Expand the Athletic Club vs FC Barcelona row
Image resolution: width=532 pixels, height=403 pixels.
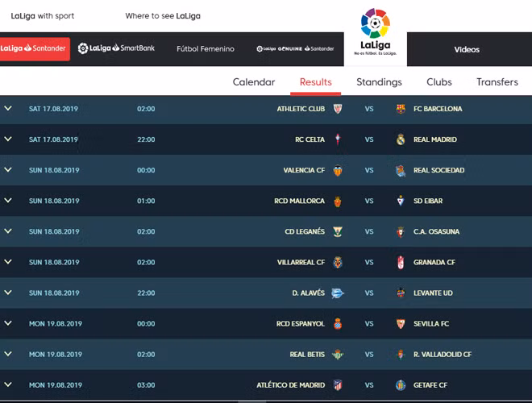coord(8,109)
